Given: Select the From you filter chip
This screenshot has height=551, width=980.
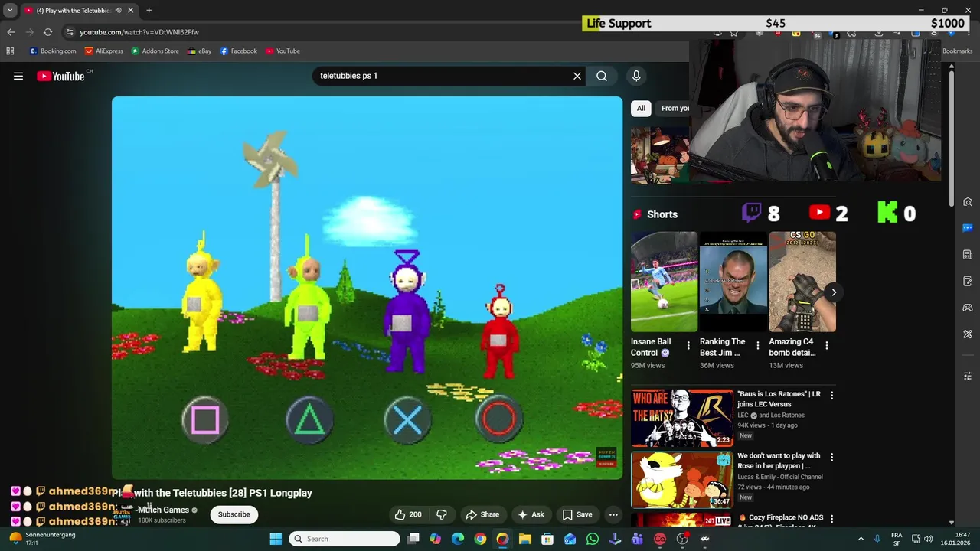Looking at the screenshot, I should 674,108.
